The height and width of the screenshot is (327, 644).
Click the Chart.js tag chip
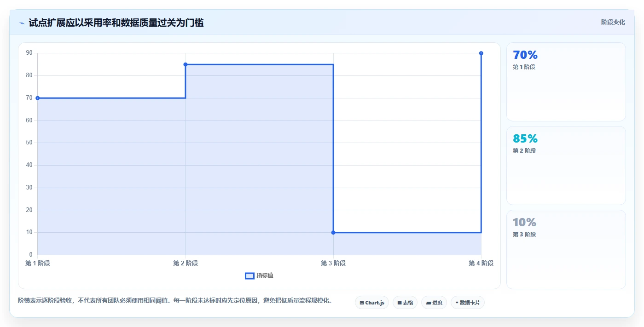[372, 303]
